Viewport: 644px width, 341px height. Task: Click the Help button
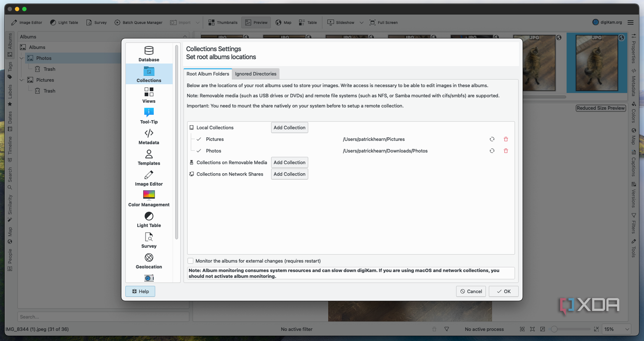(140, 291)
